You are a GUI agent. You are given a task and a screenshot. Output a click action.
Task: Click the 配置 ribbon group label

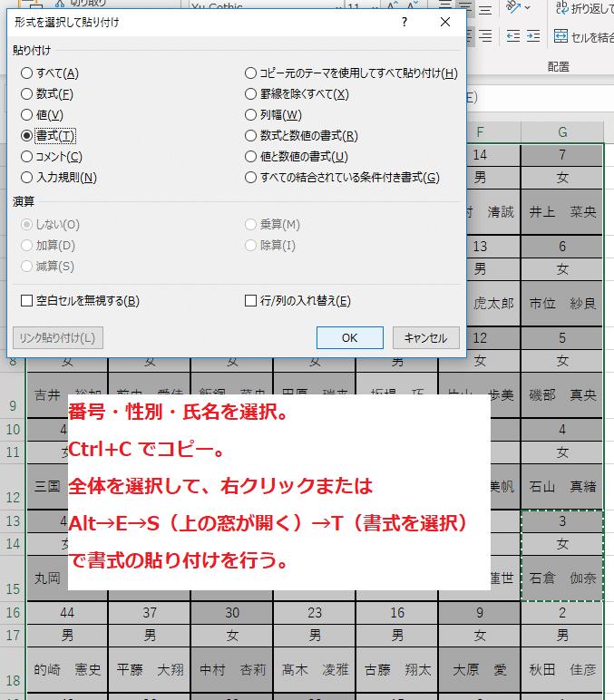(558, 67)
